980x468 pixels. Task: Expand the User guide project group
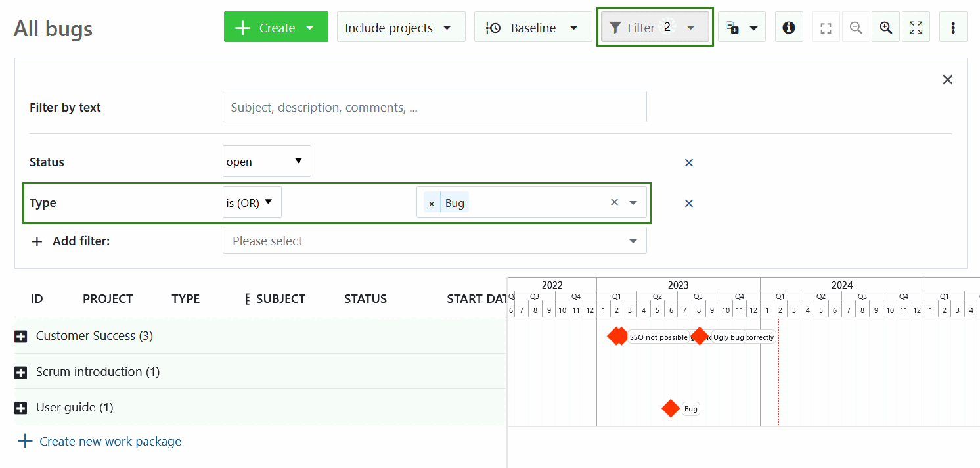click(x=22, y=407)
